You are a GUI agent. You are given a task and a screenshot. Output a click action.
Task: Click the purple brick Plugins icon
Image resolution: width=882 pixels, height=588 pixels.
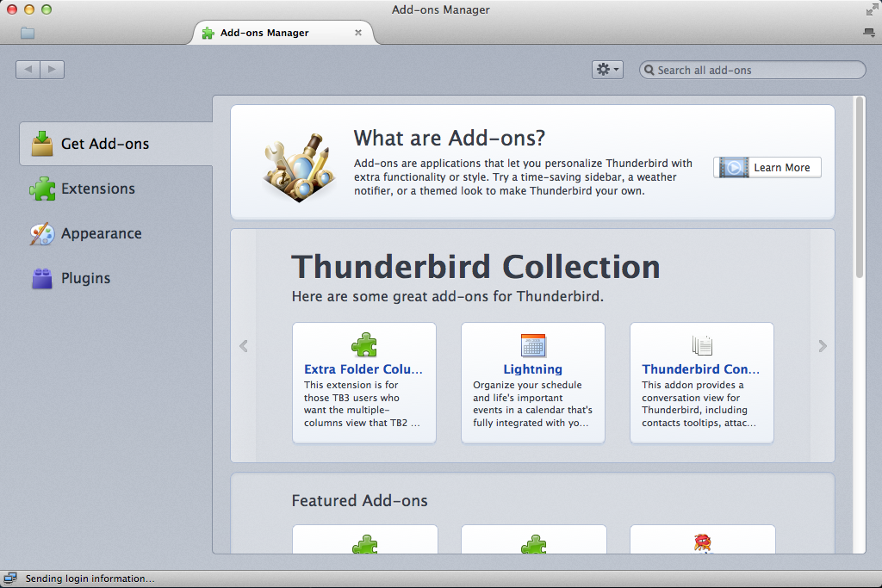point(42,278)
